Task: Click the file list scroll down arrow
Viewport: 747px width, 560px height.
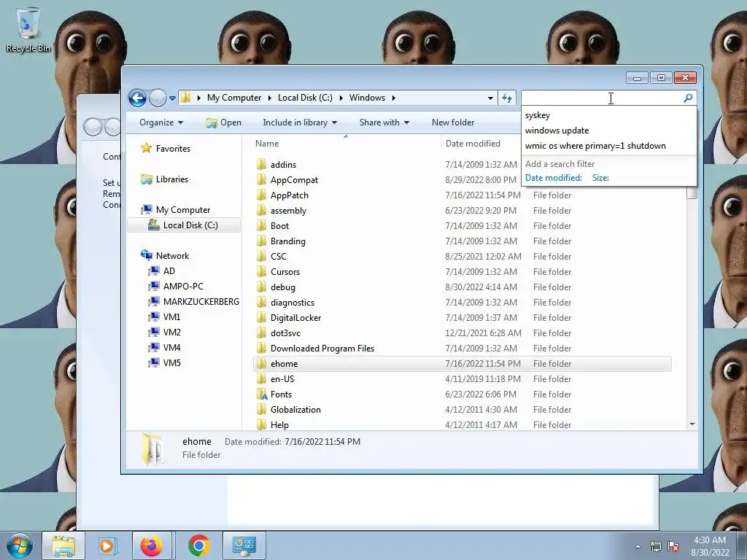Action: (x=692, y=424)
